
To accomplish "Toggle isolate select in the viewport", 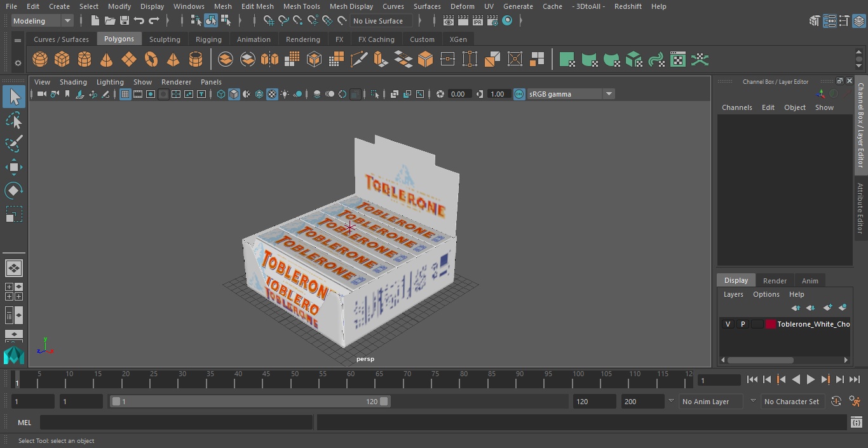I will [375, 94].
